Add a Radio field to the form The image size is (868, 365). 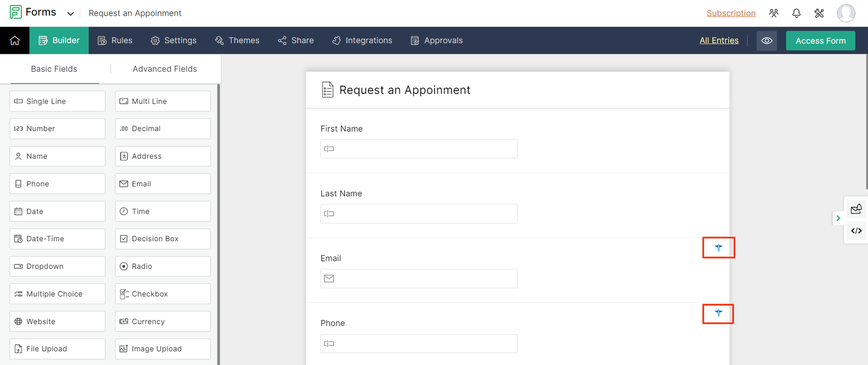click(162, 266)
